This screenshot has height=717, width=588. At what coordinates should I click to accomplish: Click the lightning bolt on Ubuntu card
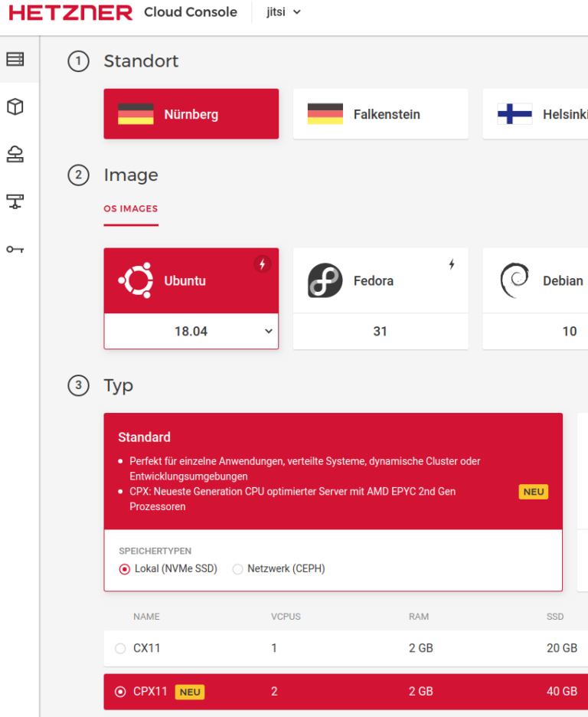(x=263, y=264)
